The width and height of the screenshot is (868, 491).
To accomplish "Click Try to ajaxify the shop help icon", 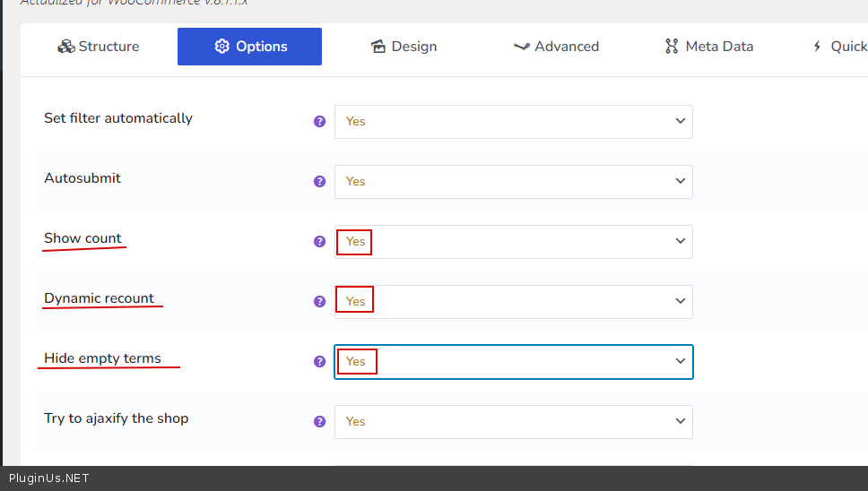I will pyautogui.click(x=319, y=421).
